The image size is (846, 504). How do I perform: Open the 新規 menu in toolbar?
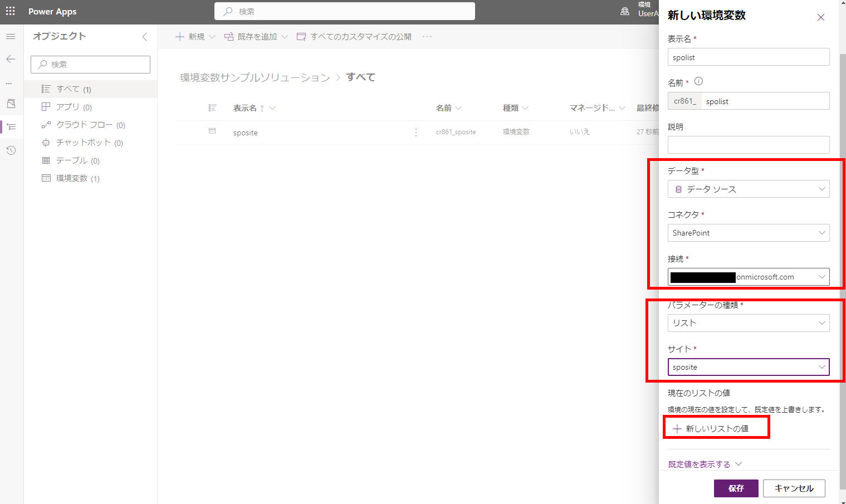pos(195,37)
